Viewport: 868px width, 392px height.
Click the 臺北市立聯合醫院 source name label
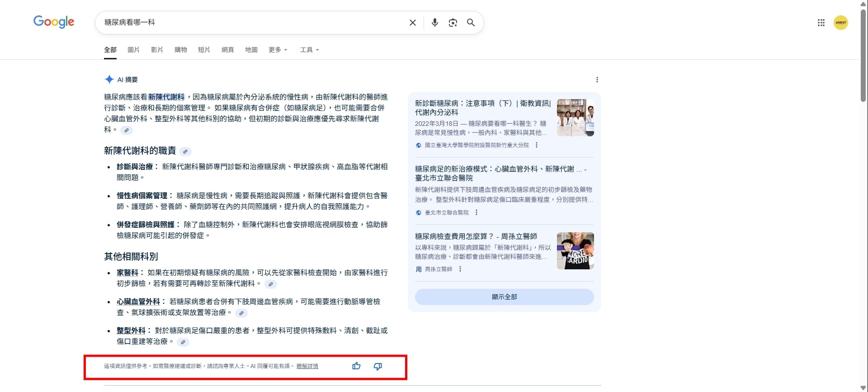pyautogui.click(x=447, y=213)
